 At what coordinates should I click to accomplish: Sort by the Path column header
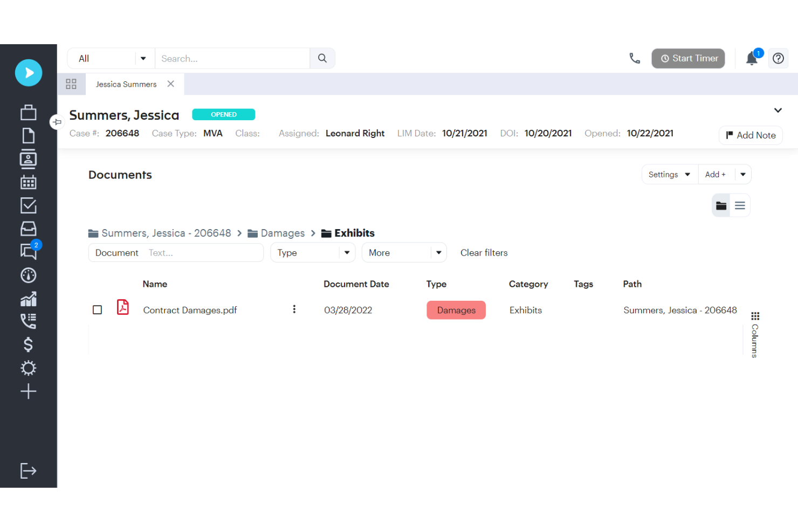coord(632,284)
